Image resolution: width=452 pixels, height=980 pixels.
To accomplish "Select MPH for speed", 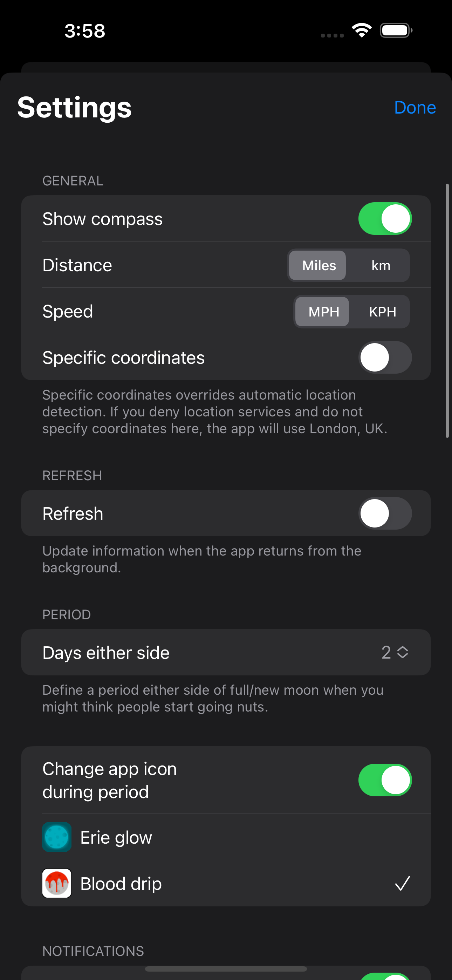I will pyautogui.click(x=323, y=312).
